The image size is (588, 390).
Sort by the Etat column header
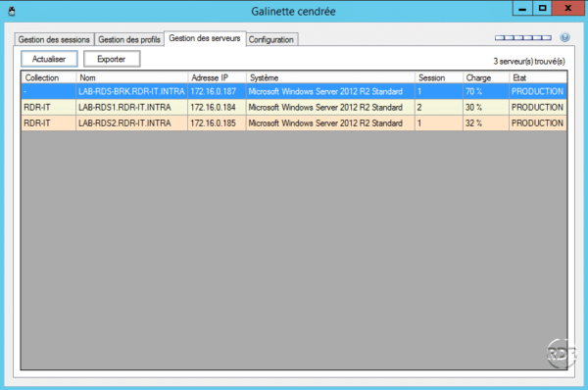[x=538, y=77]
